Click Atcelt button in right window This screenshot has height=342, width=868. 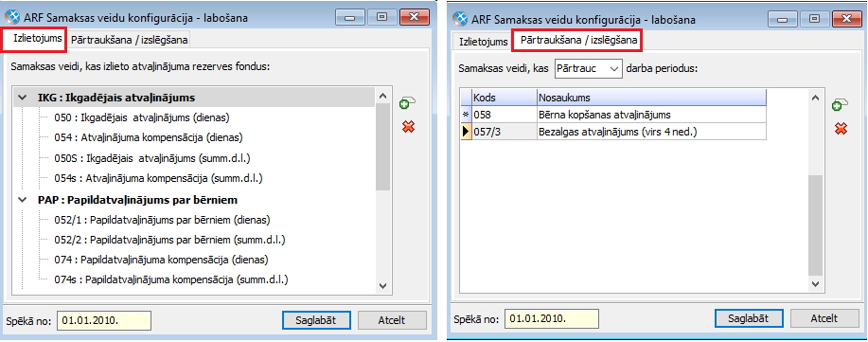pyautogui.click(x=824, y=318)
